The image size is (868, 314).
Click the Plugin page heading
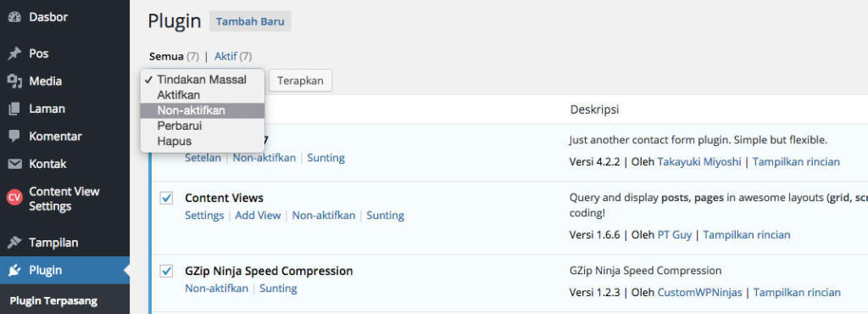tap(175, 21)
